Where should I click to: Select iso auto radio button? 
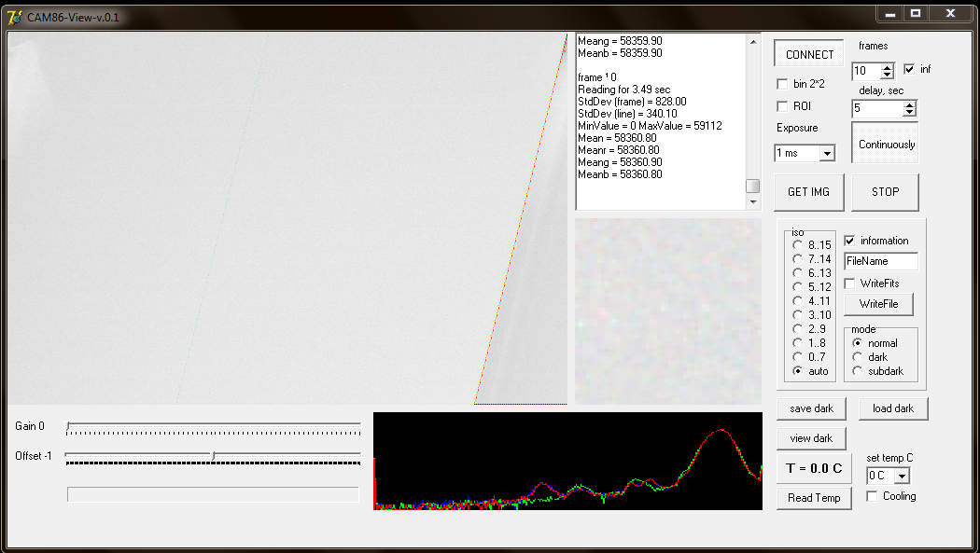[x=797, y=371]
